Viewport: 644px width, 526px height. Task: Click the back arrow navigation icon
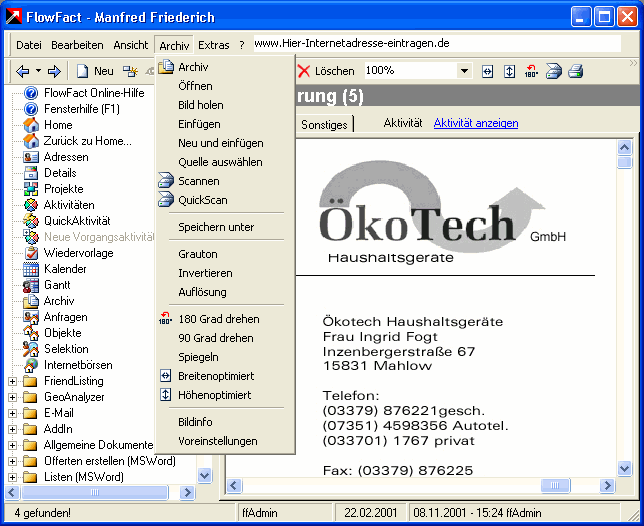coord(22,71)
